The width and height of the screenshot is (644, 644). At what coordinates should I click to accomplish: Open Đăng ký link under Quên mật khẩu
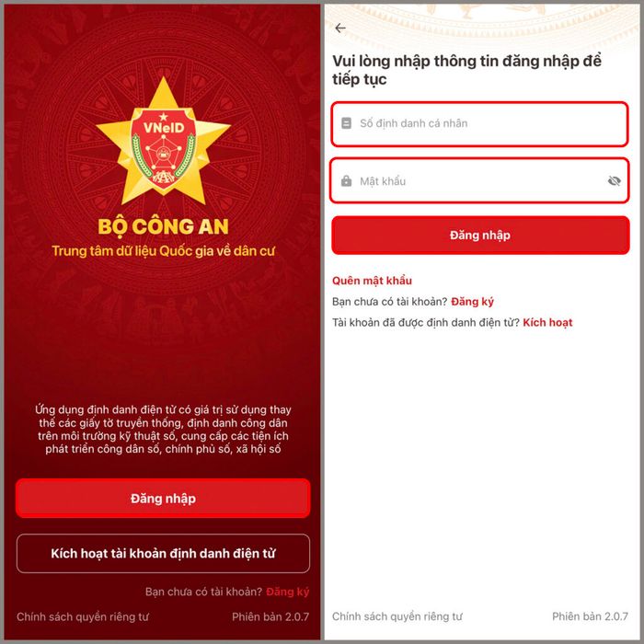472,302
